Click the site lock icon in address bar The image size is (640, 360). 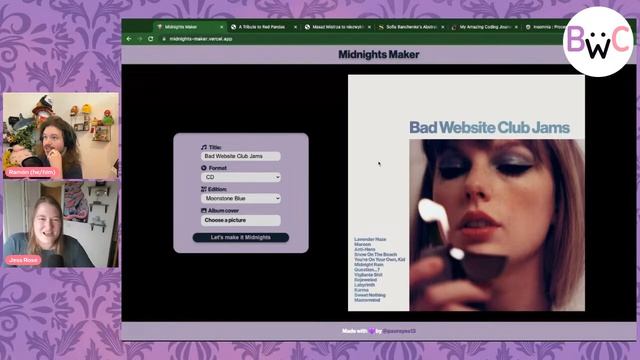[x=164, y=39]
